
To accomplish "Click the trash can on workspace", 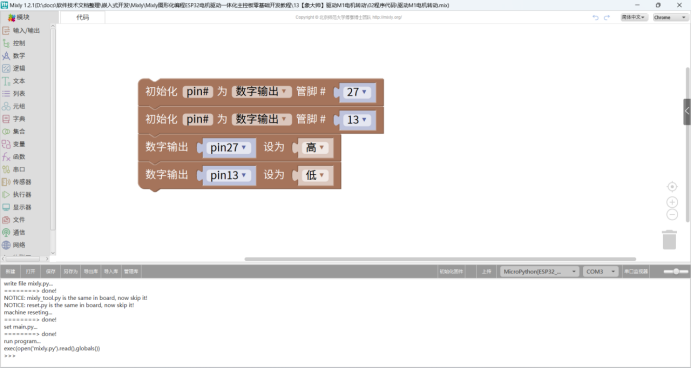I will [x=669, y=240].
